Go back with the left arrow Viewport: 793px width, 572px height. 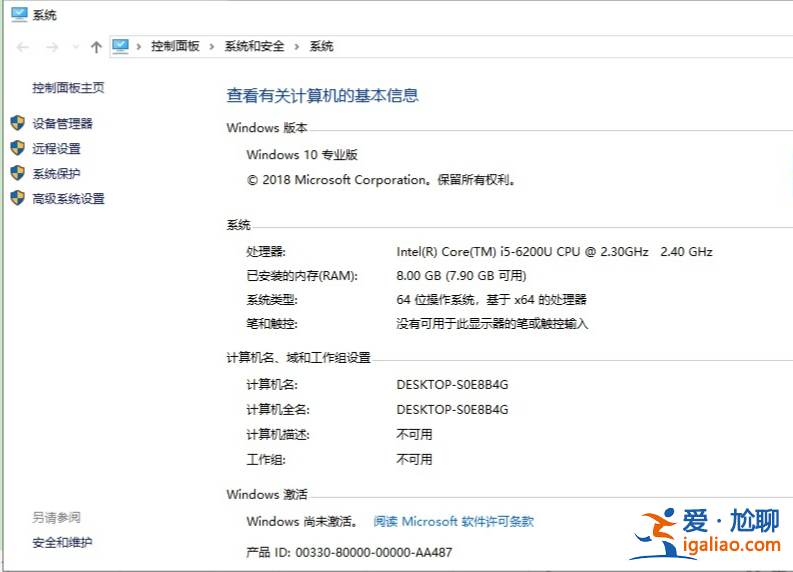click(x=23, y=48)
